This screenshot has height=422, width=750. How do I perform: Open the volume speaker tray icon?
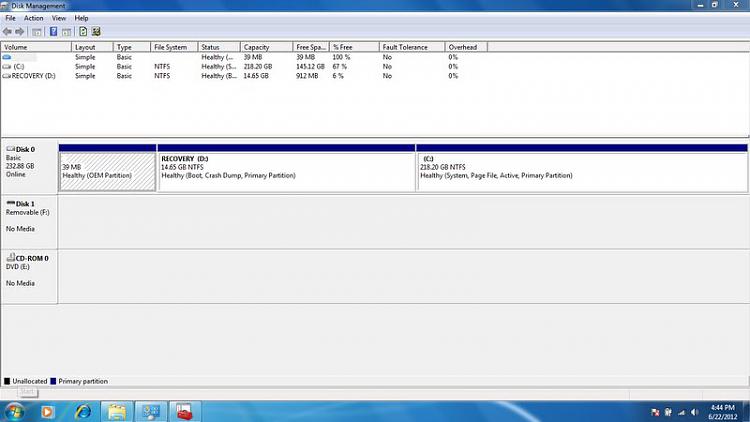[695, 412]
